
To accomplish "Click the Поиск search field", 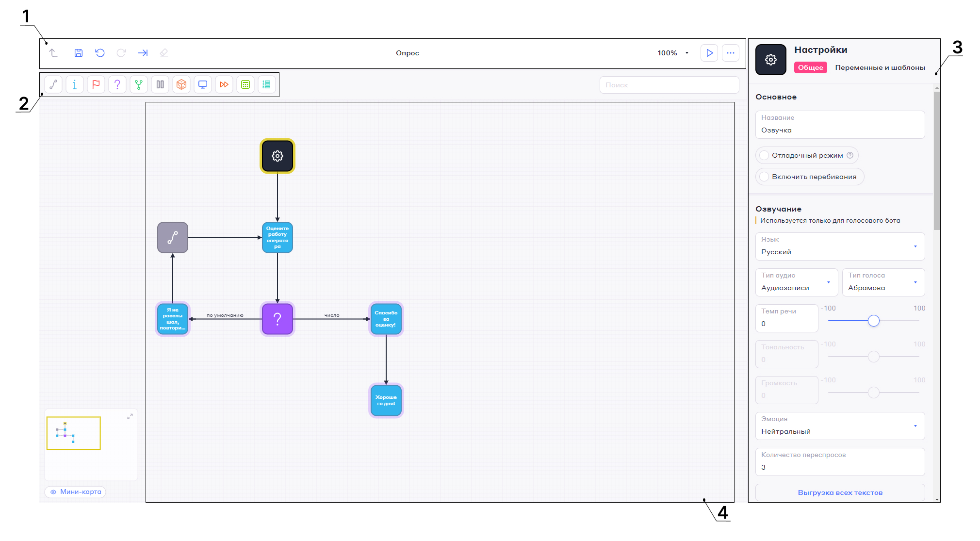I will 670,85.
